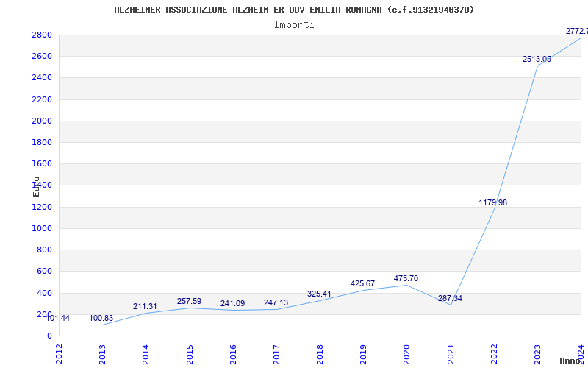The width and height of the screenshot is (588, 368).
Task: Click the y-axis value 600
Action: 44,271
